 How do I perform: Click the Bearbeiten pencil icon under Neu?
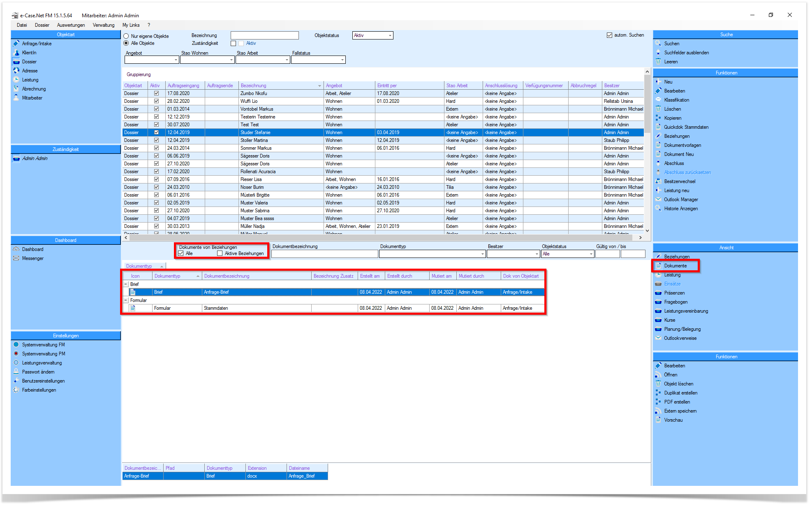pos(658,91)
